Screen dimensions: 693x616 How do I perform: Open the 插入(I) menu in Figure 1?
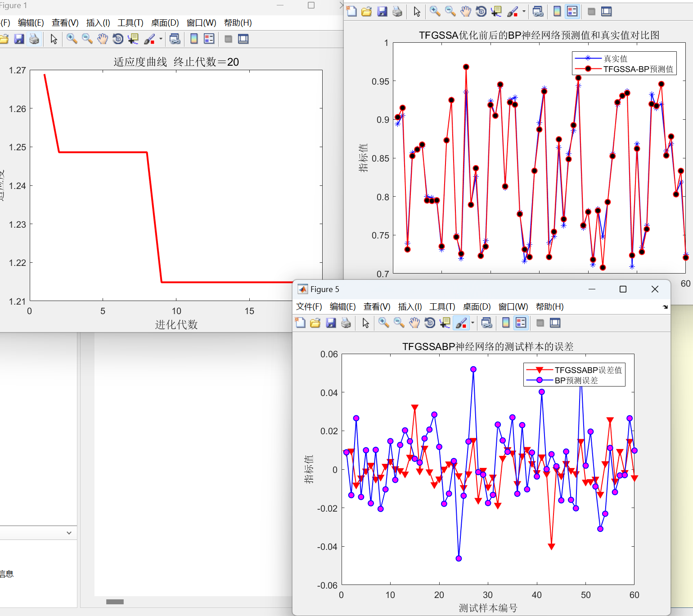98,23
